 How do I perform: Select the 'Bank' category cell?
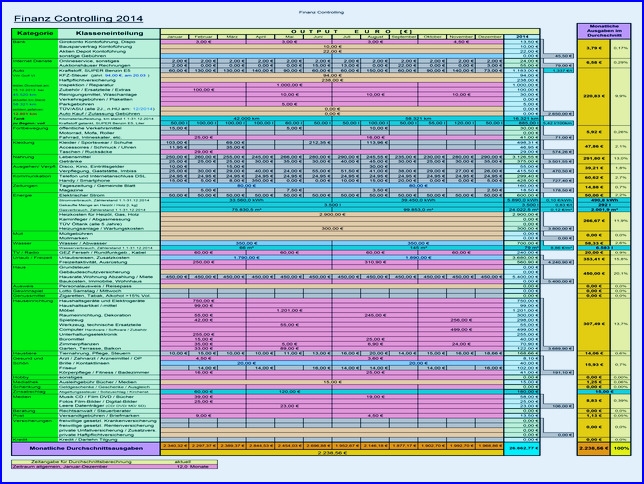[x=20, y=42]
